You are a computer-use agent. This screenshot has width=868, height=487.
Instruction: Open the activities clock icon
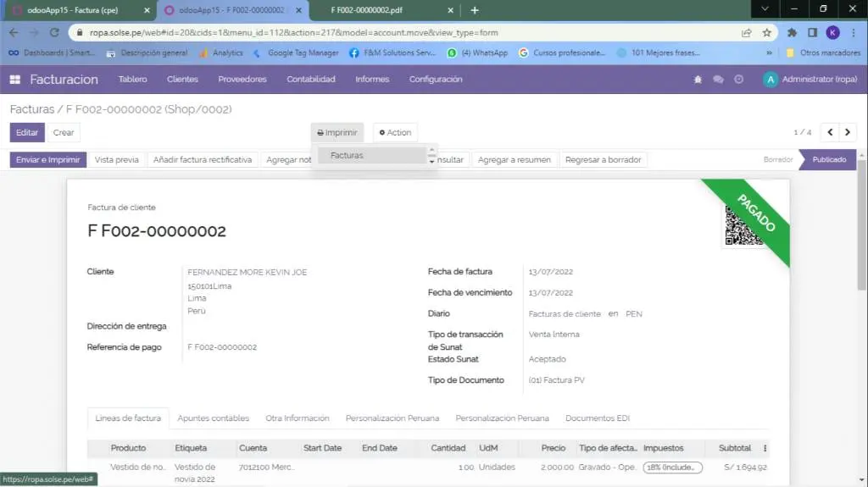[x=739, y=80]
